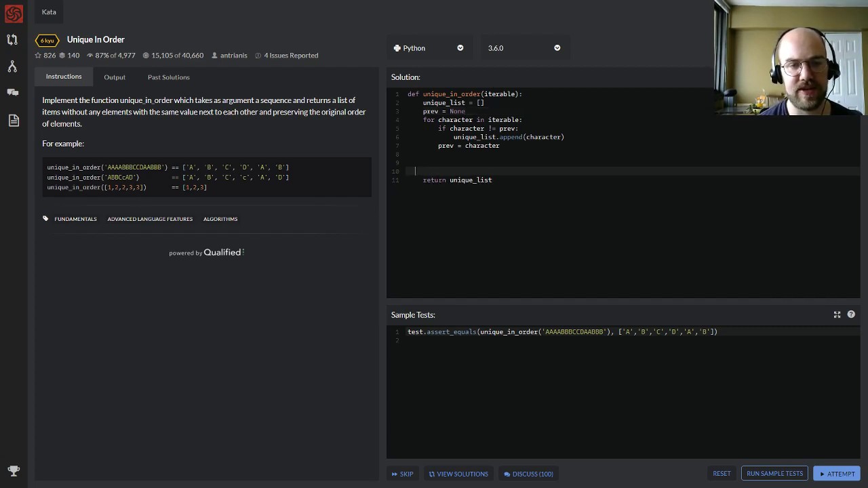Click the SKIP button

coord(403,474)
